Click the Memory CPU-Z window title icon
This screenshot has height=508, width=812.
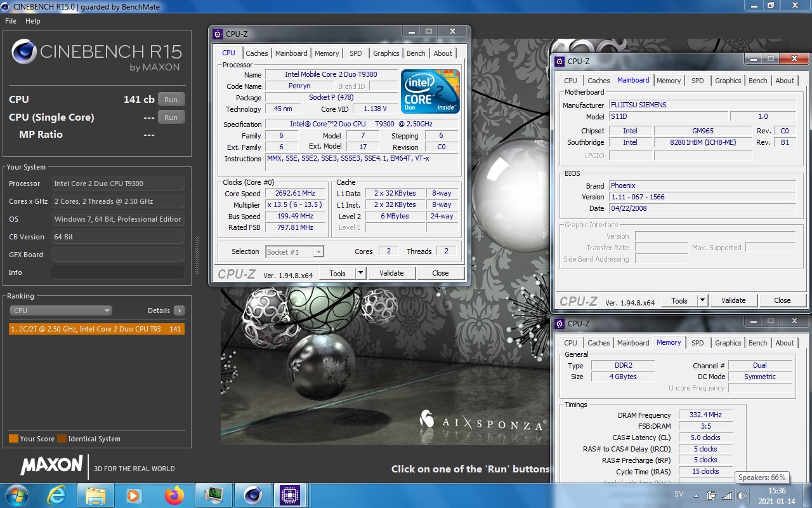click(x=560, y=324)
